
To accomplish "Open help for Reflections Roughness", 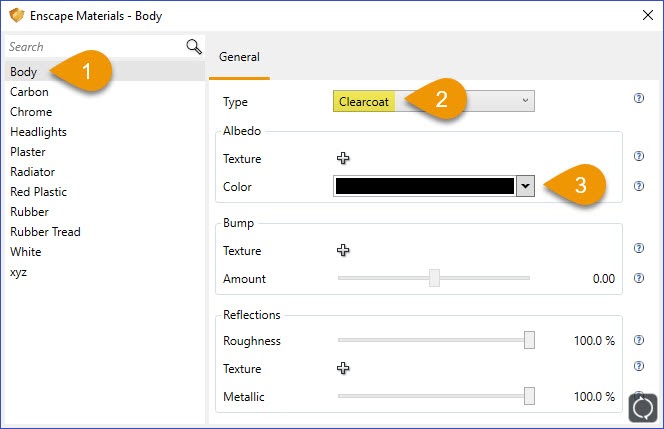I will click(x=638, y=340).
